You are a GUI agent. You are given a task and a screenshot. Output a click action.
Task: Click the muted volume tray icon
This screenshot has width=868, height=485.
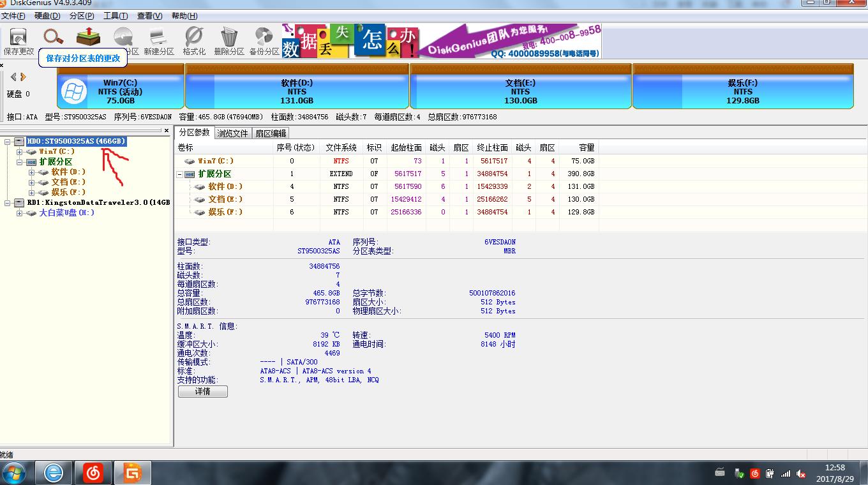coord(800,474)
